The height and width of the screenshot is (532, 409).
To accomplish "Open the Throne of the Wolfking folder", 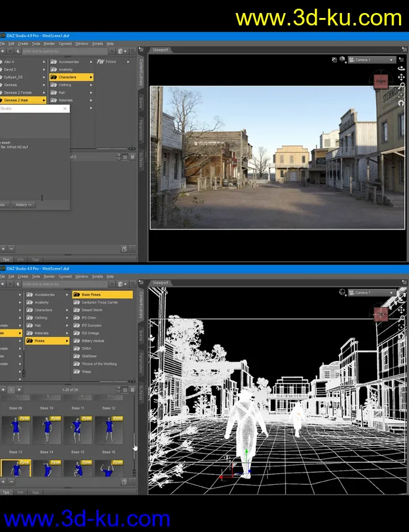I will (x=99, y=364).
